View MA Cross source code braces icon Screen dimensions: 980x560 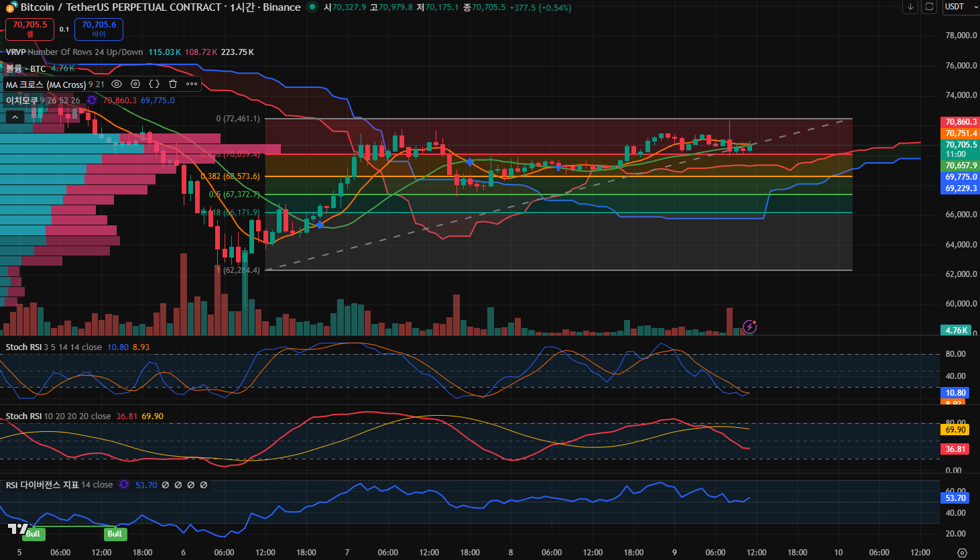click(x=154, y=84)
